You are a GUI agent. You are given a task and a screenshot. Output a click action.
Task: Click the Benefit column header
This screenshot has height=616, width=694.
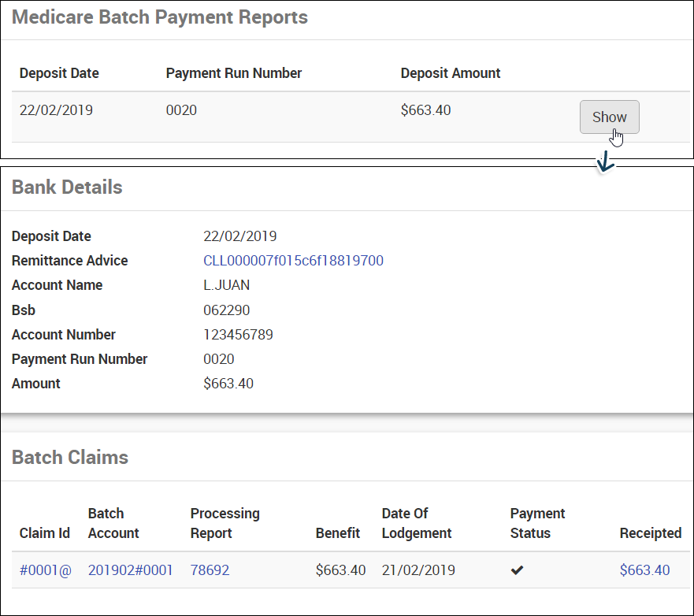coord(338,533)
